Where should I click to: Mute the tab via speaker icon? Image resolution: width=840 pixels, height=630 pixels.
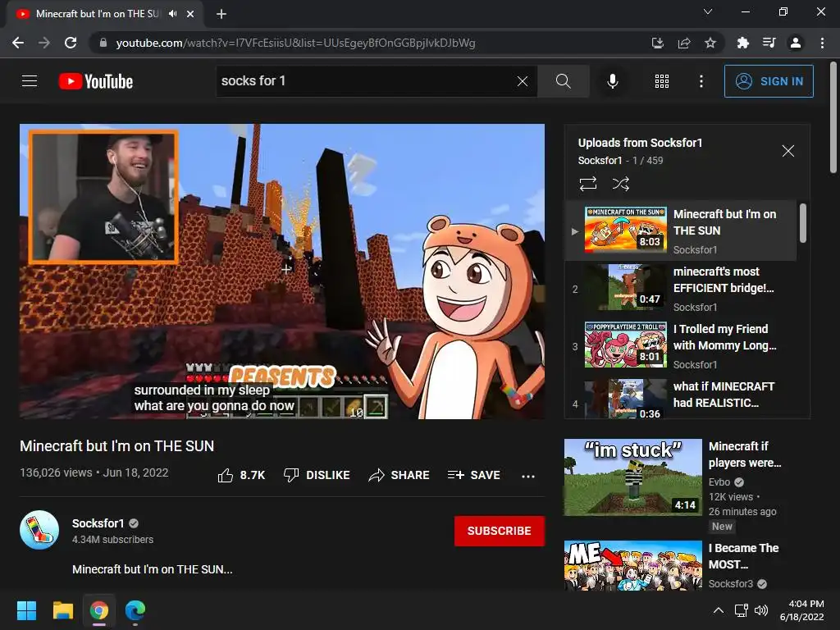[x=172, y=14]
